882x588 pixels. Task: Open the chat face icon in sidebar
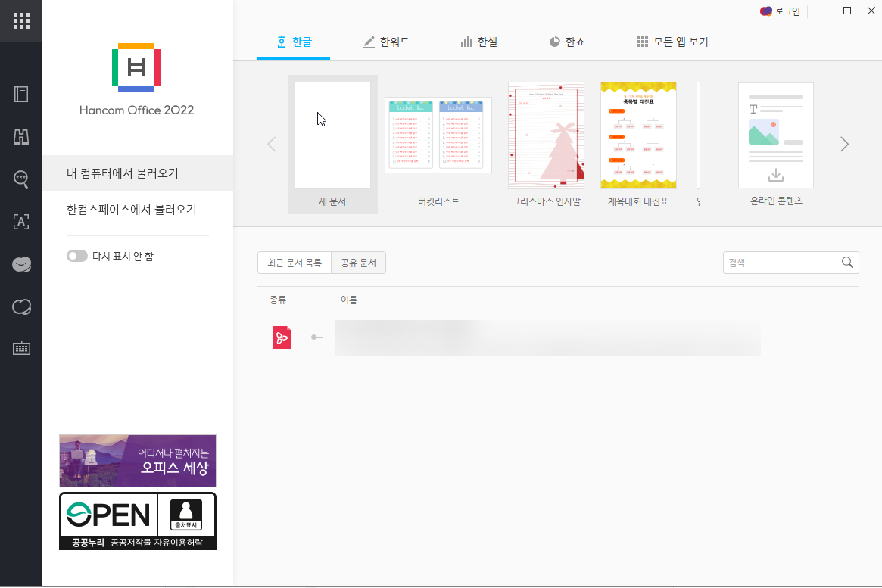click(x=20, y=264)
